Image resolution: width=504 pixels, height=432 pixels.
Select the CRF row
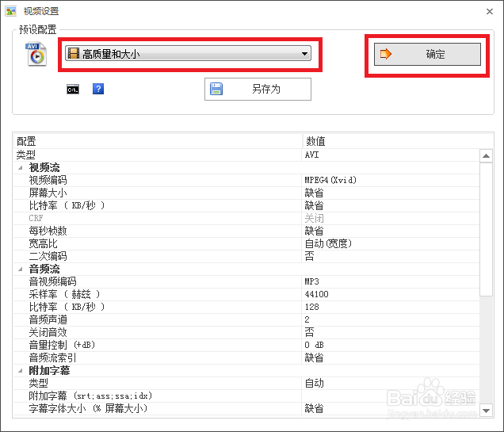coord(246,218)
